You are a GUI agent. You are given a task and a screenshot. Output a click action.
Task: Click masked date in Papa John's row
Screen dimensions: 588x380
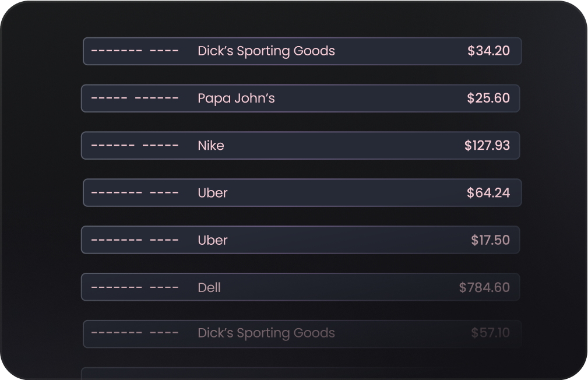click(135, 98)
